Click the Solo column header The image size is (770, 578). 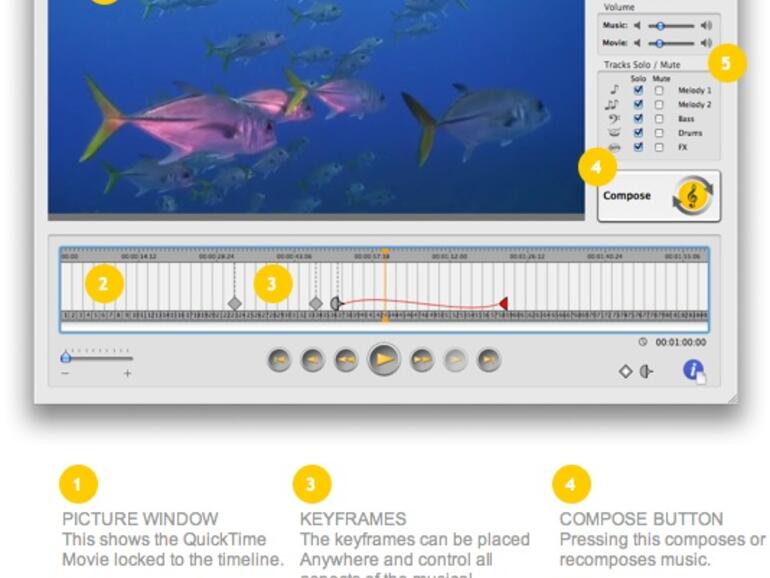pos(638,79)
